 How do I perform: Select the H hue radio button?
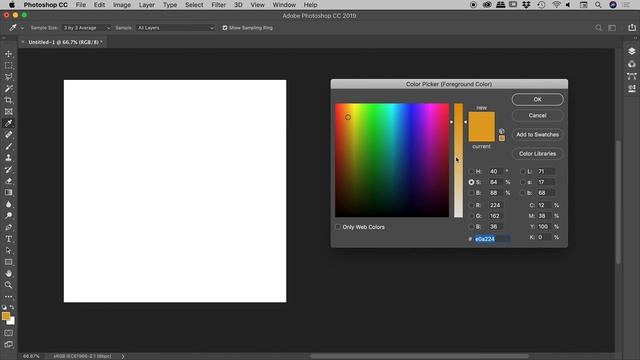471,171
